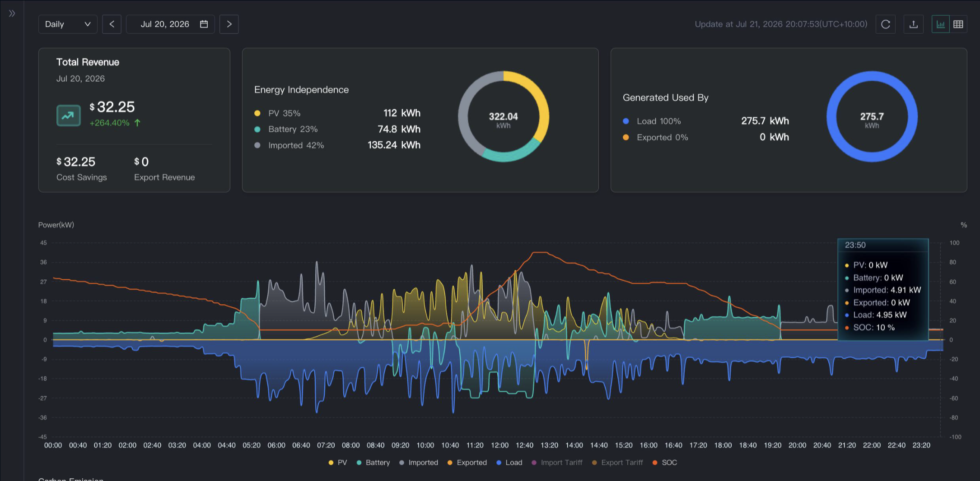Enable Export Tariff series in legend
This screenshot has width=980, height=481.
(617, 462)
